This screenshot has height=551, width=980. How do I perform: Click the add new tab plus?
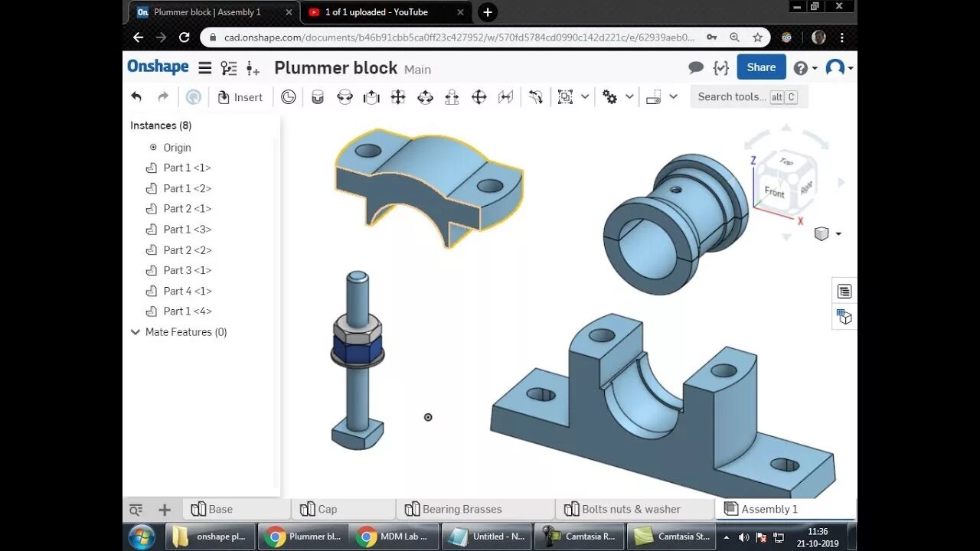pos(165,510)
